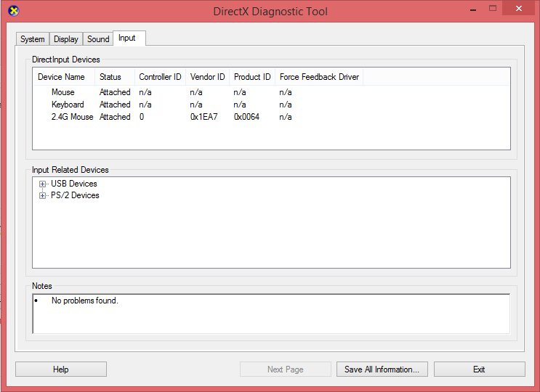
Task: Click the Vendor ID column header
Action: tap(208, 77)
